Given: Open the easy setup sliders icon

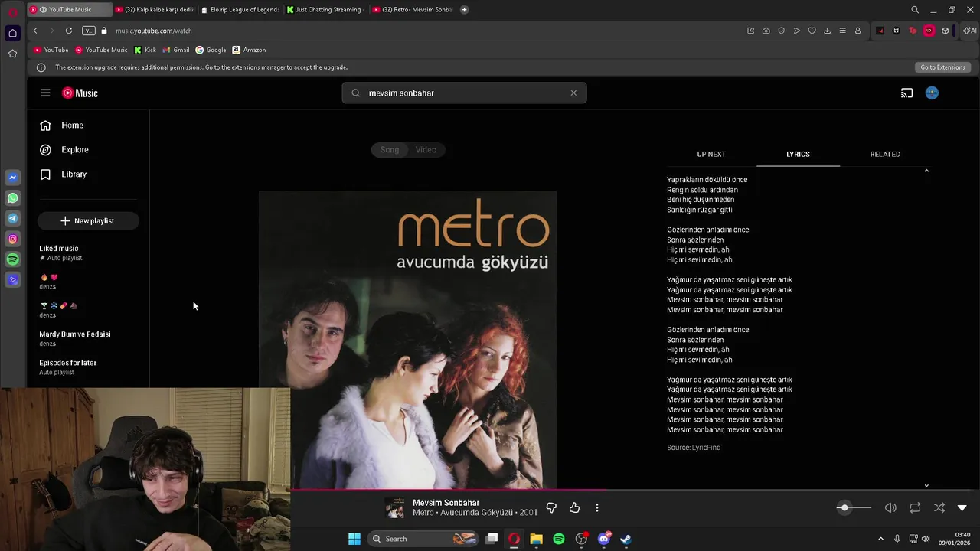Looking at the screenshot, I should click(842, 31).
